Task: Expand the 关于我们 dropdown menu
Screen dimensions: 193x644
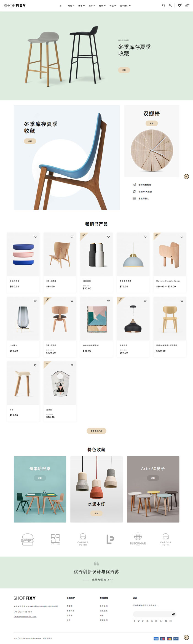Action: tap(125, 6)
